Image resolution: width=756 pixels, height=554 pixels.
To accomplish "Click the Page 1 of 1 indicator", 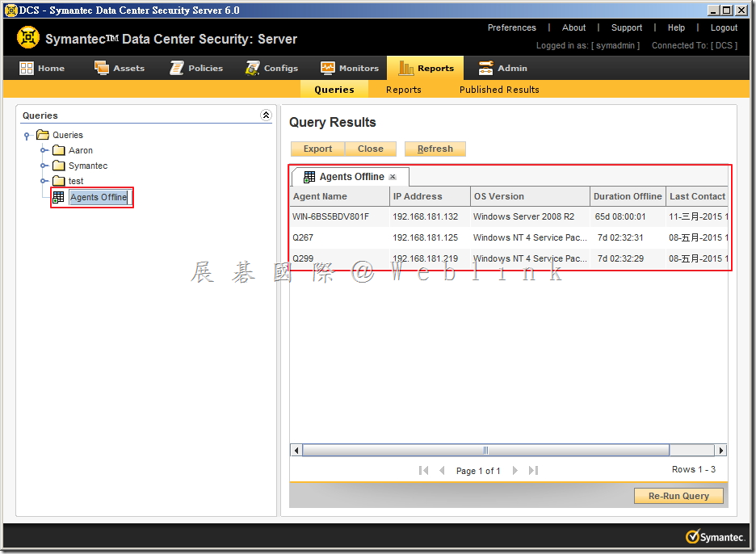I will [478, 471].
